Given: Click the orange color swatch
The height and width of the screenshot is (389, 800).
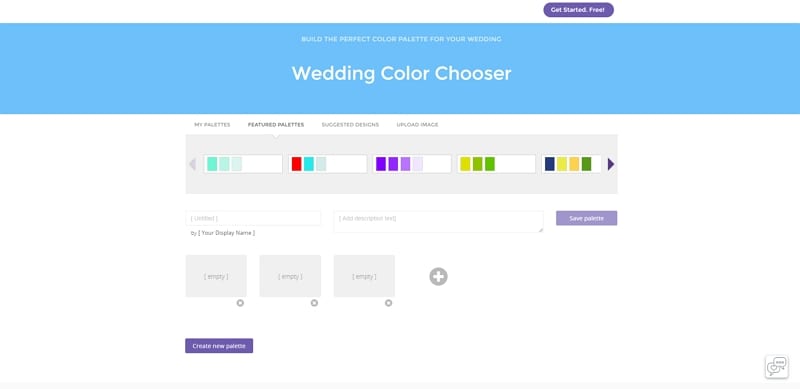Looking at the screenshot, I should pyautogui.click(x=574, y=164).
